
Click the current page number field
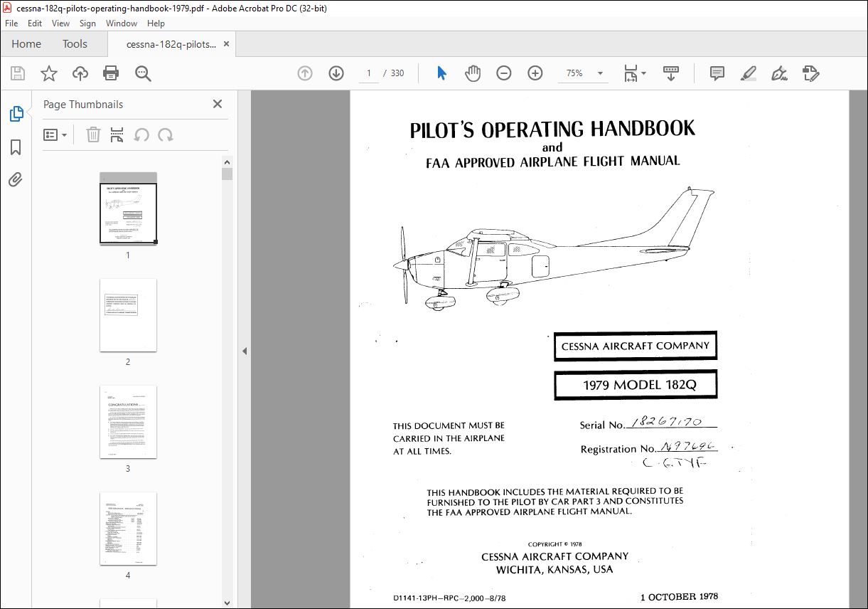click(368, 73)
